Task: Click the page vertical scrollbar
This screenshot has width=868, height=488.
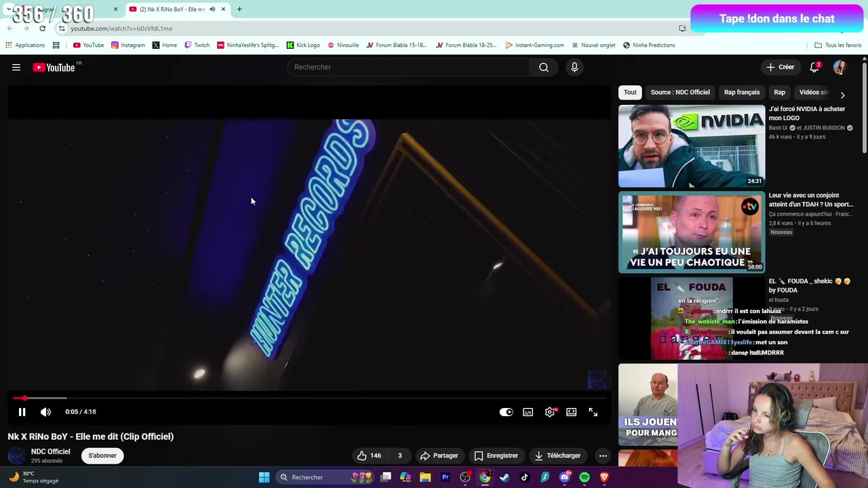Action: [864, 108]
